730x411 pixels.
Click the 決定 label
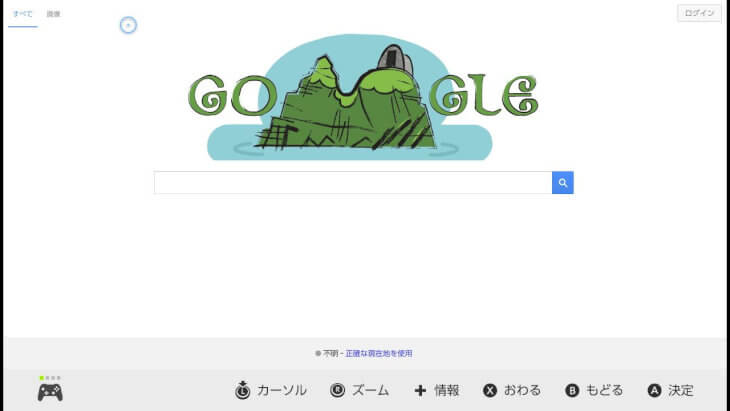coord(681,390)
